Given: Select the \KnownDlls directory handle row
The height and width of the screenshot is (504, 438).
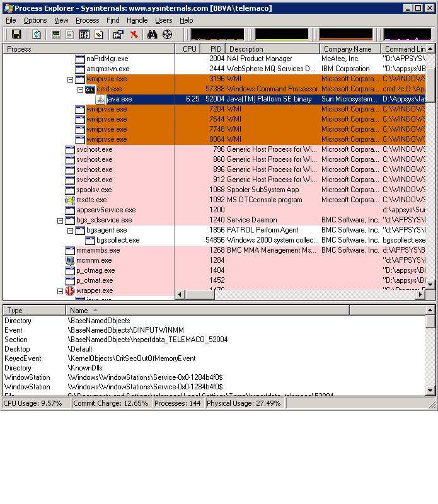Looking at the screenshot, I should [214, 368].
